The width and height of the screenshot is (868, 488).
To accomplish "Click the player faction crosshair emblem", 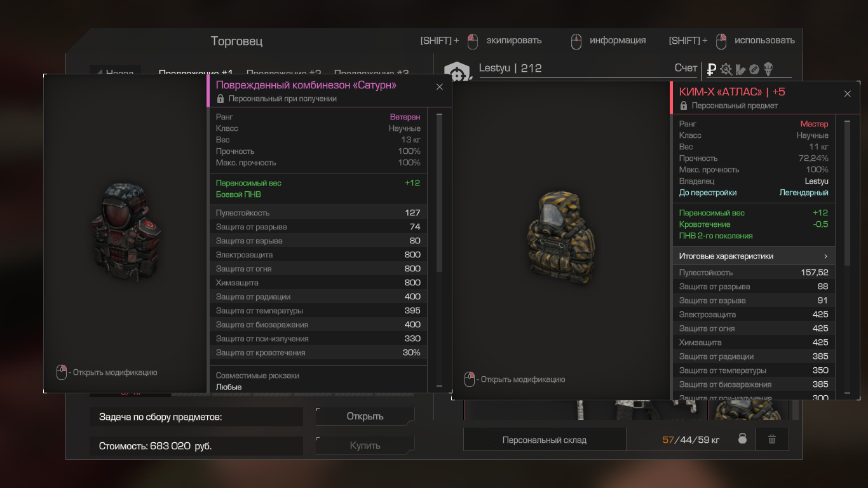I will click(456, 71).
